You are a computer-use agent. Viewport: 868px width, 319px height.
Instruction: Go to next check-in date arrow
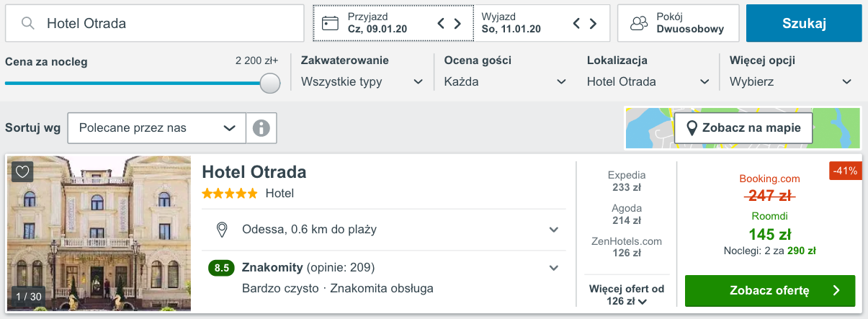[457, 24]
